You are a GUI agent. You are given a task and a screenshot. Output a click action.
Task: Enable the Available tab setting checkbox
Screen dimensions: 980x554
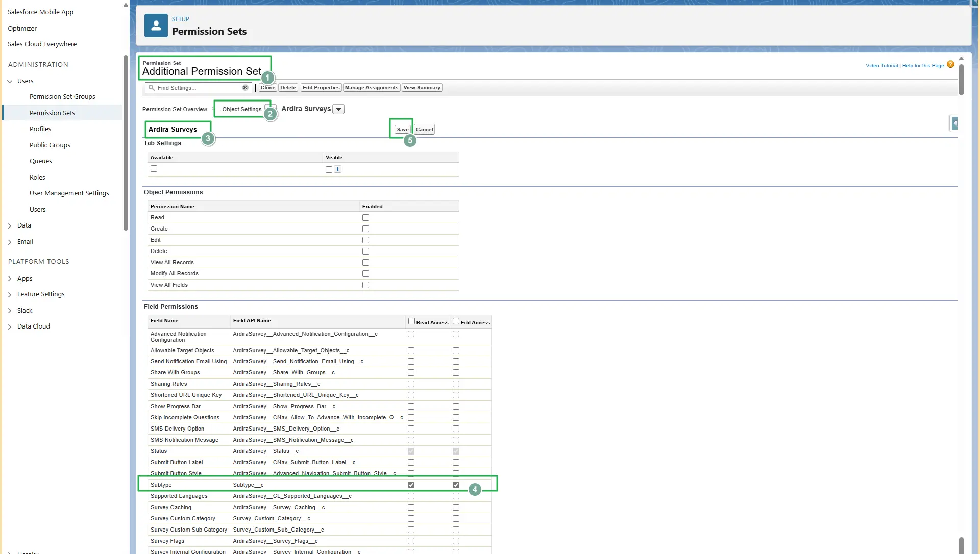point(154,169)
